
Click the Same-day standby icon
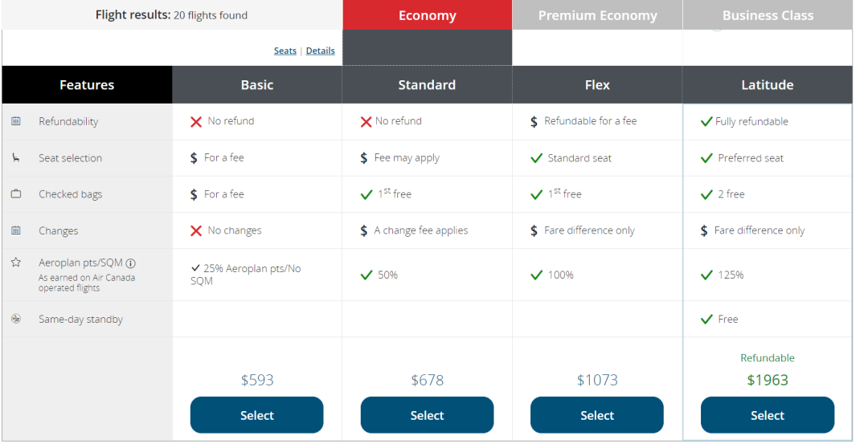[x=16, y=319]
